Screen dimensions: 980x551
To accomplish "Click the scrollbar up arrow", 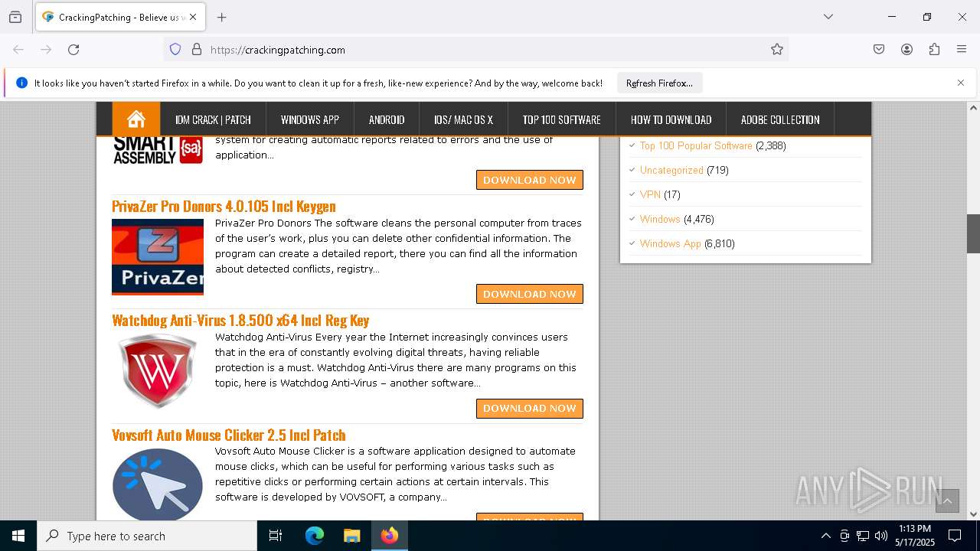I will (x=973, y=108).
